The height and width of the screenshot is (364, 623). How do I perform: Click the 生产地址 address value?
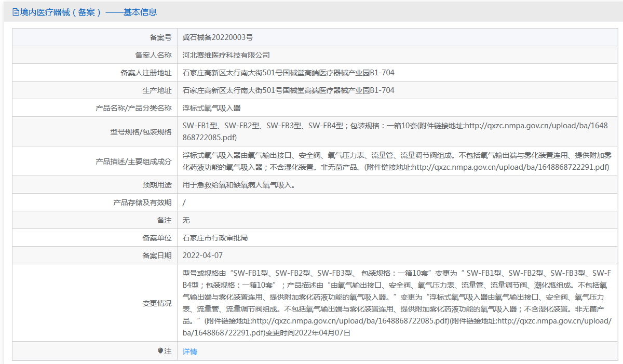289,90
